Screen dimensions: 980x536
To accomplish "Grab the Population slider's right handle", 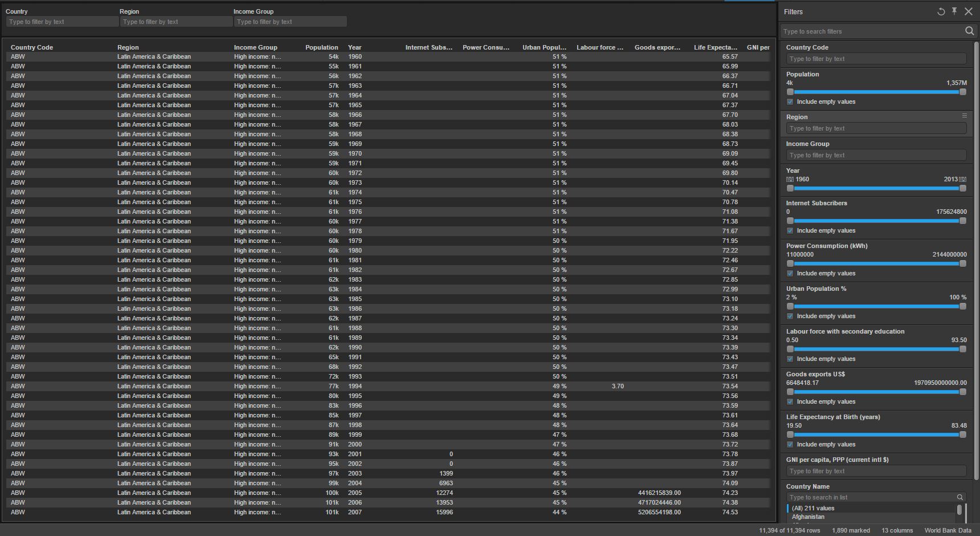I will tap(963, 92).
